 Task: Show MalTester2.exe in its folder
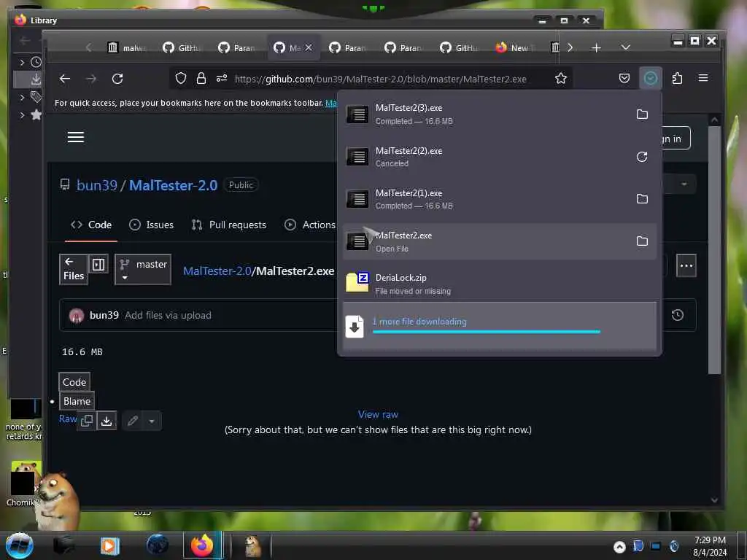tap(642, 241)
